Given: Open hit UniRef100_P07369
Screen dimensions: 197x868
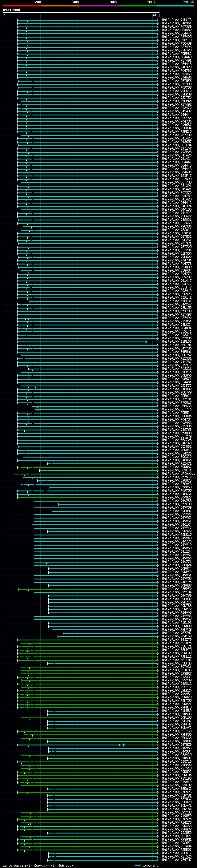Looking at the screenshot, I should [177, 26].
